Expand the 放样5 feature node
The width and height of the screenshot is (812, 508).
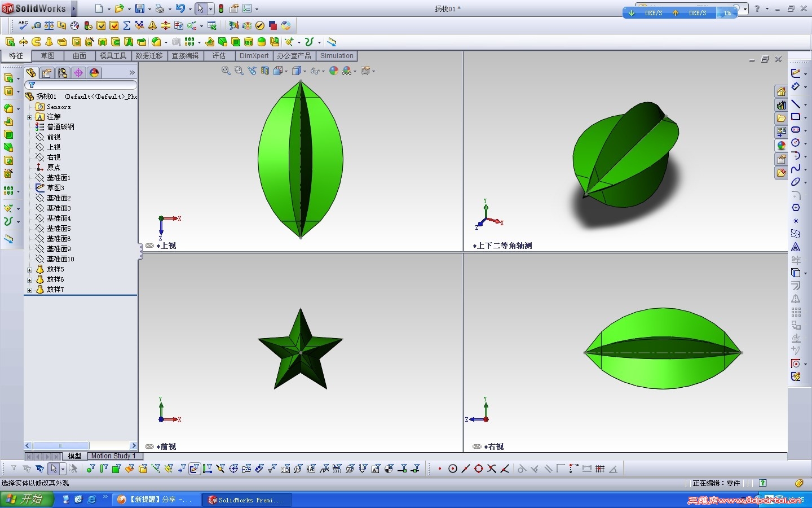coord(29,269)
